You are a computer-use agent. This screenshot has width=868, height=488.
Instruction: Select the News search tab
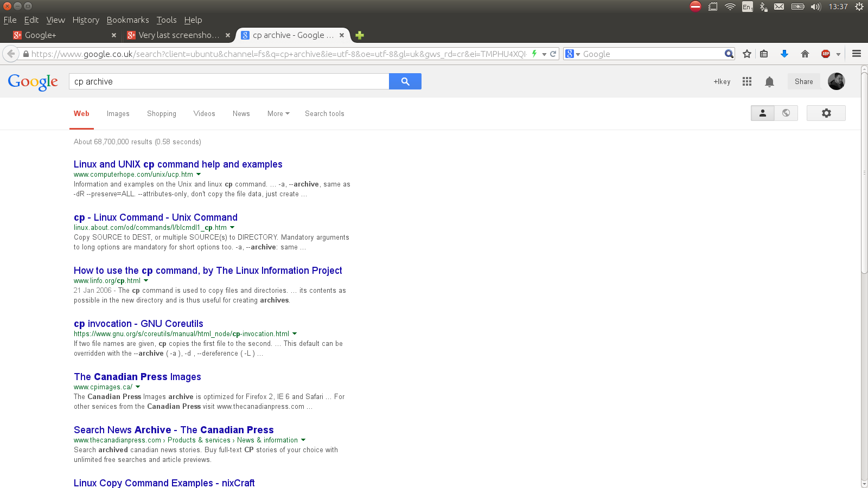241,113
